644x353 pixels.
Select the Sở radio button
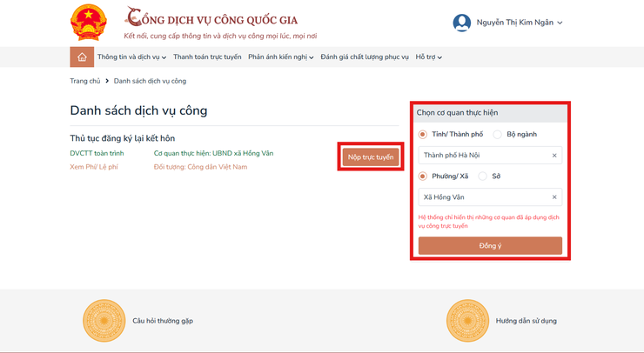[482, 176]
